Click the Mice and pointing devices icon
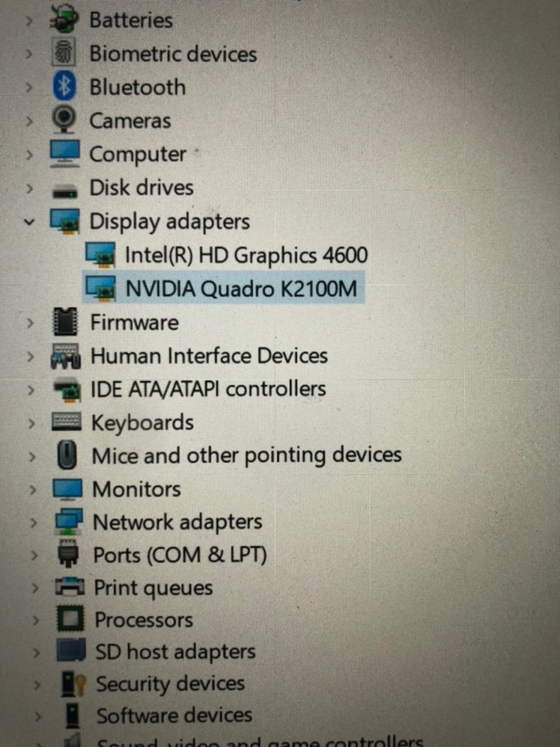 point(67,455)
